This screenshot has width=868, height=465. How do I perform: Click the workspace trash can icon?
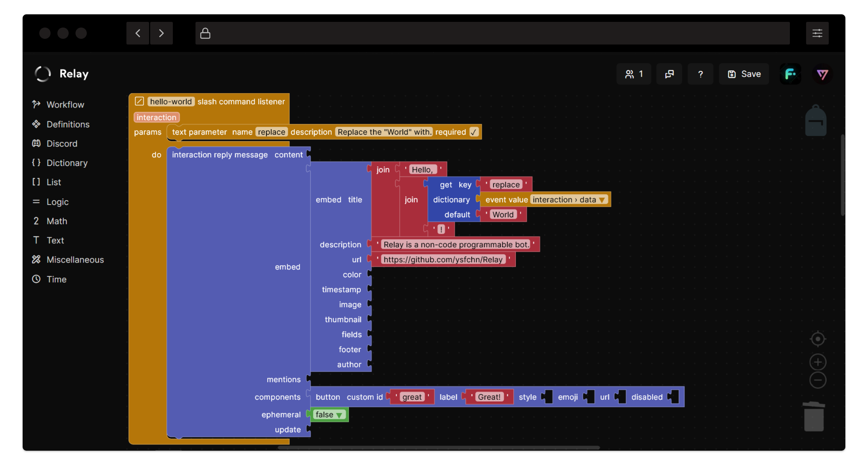coord(814,417)
